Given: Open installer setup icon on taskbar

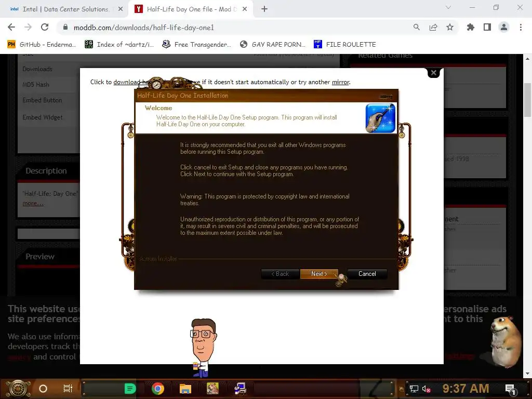Looking at the screenshot, I should 240,389.
